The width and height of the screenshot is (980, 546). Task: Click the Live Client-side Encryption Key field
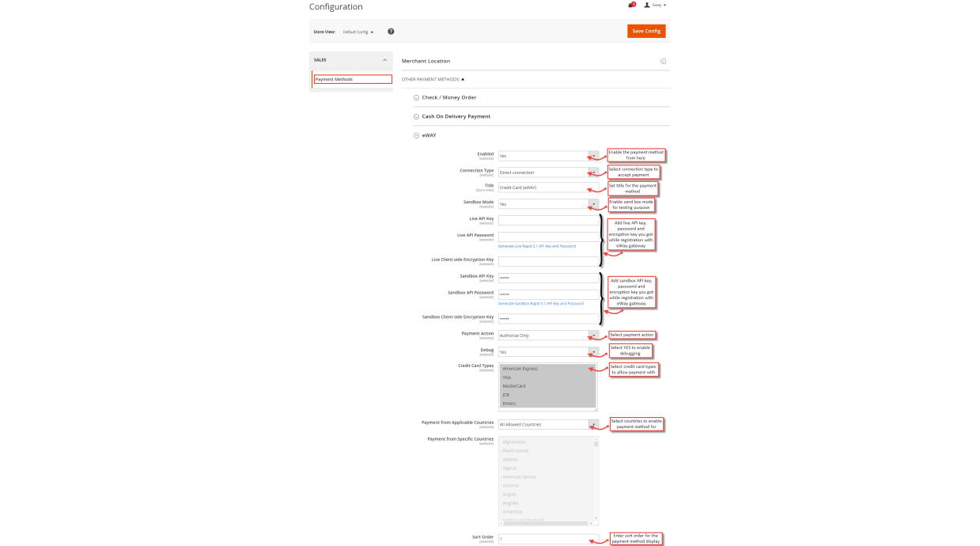pos(548,261)
